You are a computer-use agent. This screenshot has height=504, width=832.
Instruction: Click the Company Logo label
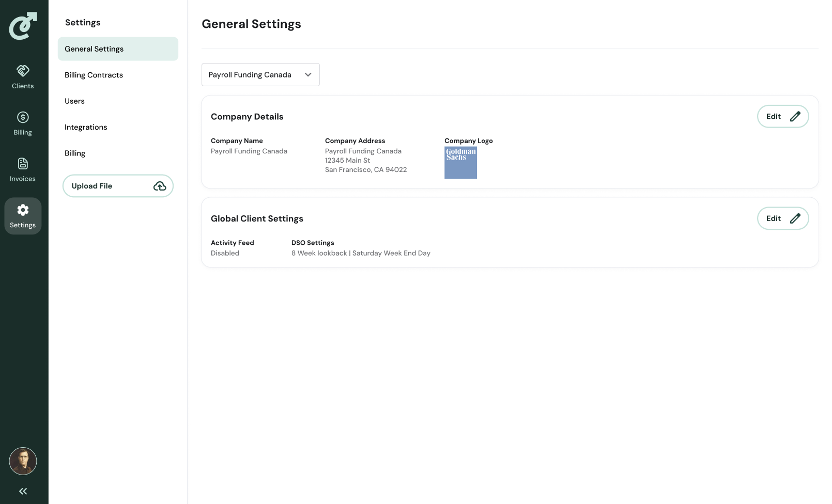[x=469, y=141]
